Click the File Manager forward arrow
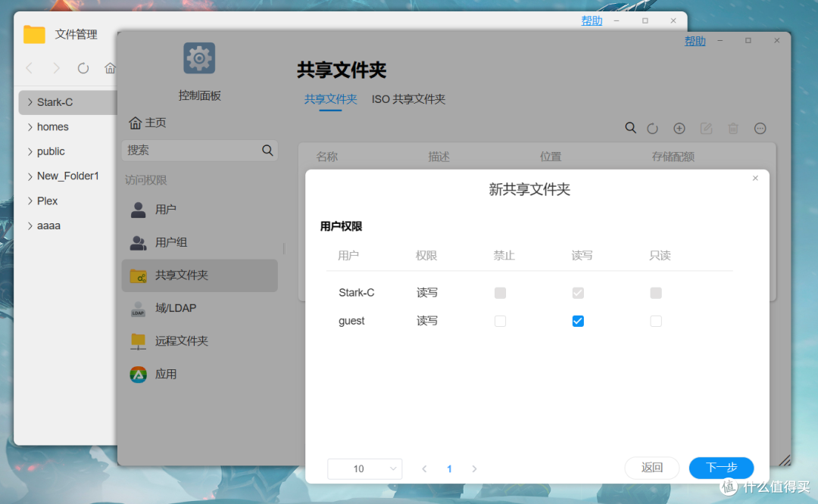The height and width of the screenshot is (504, 818). tap(56, 68)
